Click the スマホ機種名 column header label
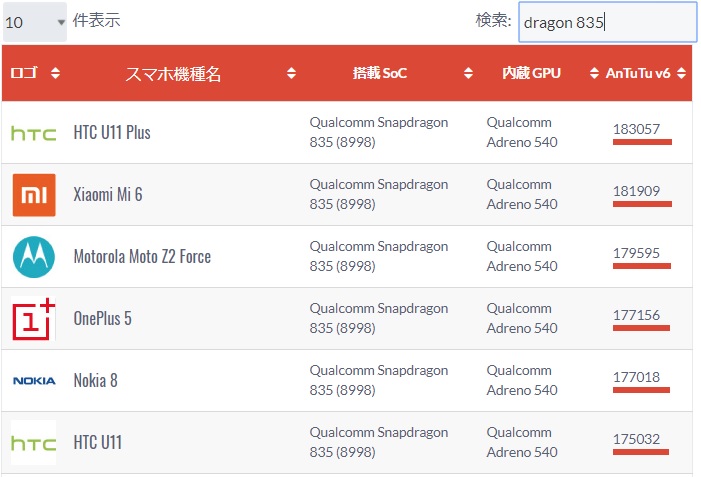The height and width of the screenshot is (477, 701). (x=173, y=74)
